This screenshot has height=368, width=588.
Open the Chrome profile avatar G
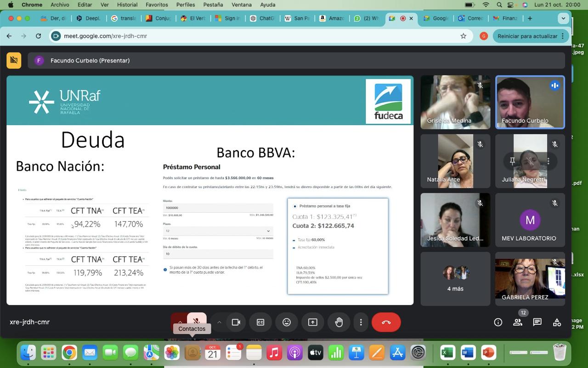483,36
